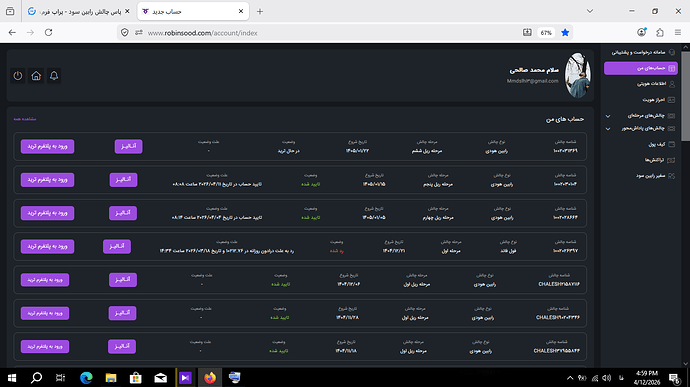Open analysis for fourth rail stage account
This screenshot has height=387, width=690.
123,213
